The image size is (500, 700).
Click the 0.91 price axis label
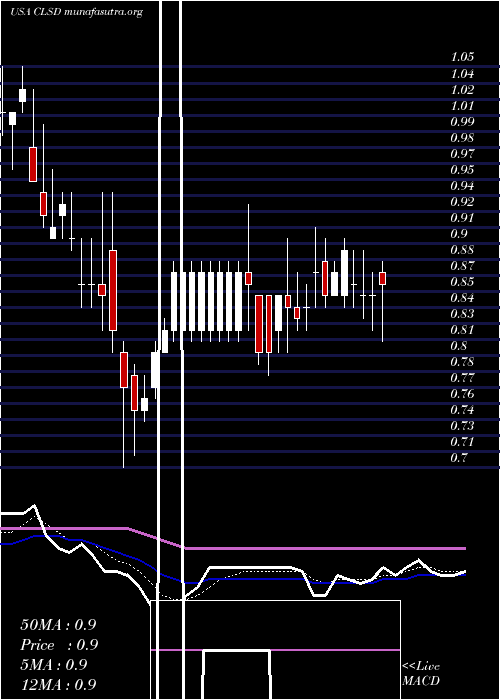pyautogui.click(x=462, y=218)
